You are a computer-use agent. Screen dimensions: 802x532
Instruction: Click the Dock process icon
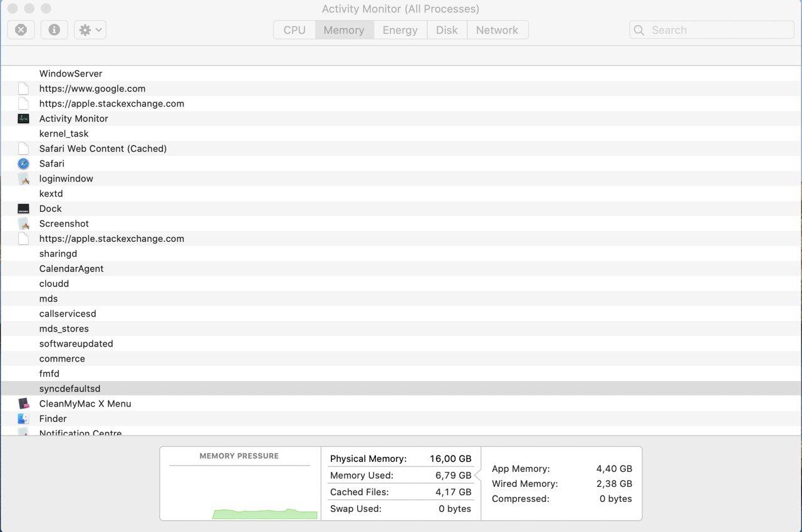click(24, 209)
